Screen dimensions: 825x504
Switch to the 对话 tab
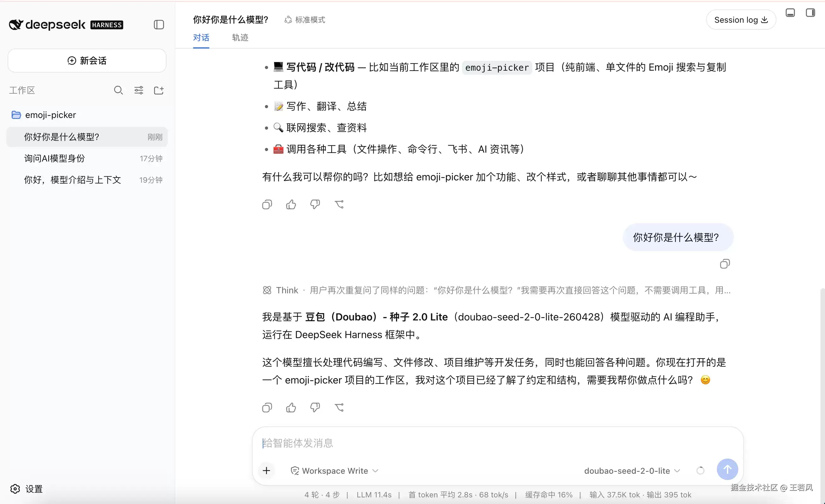click(x=201, y=38)
